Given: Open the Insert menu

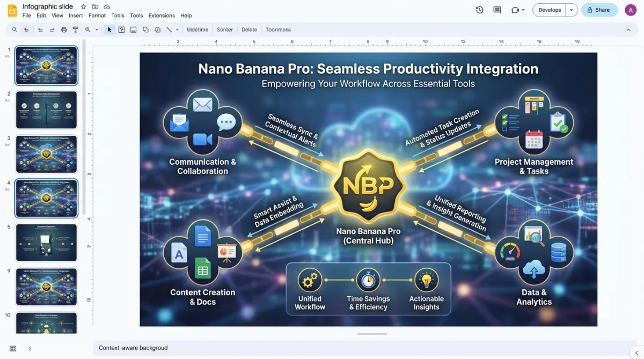Looking at the screenshot, I should tap(76, 16).
